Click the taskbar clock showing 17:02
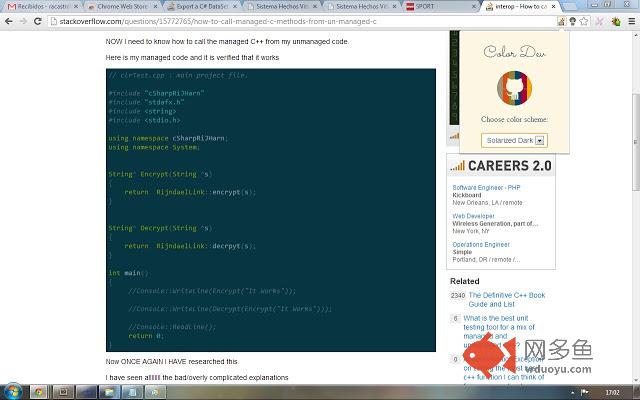The image size is (640, 400). point(612,393)
